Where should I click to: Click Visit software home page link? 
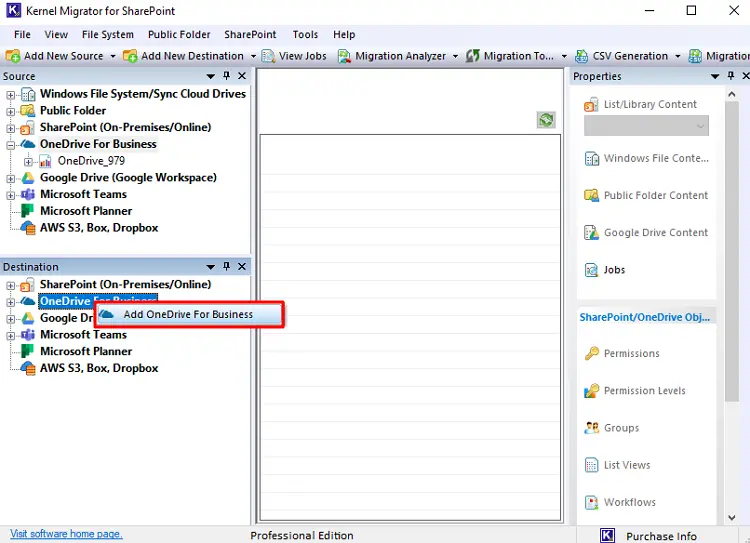click(66, 534)
